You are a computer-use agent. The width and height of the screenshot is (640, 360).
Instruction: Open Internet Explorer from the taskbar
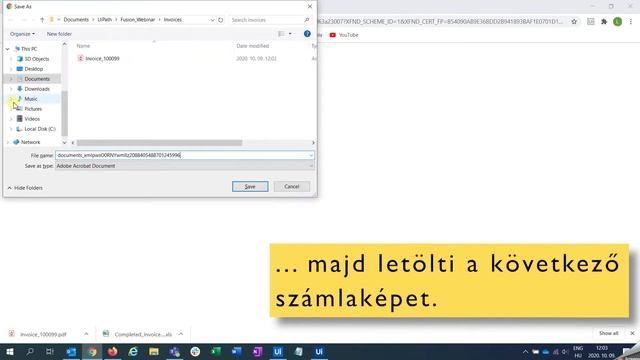(133, 351)
